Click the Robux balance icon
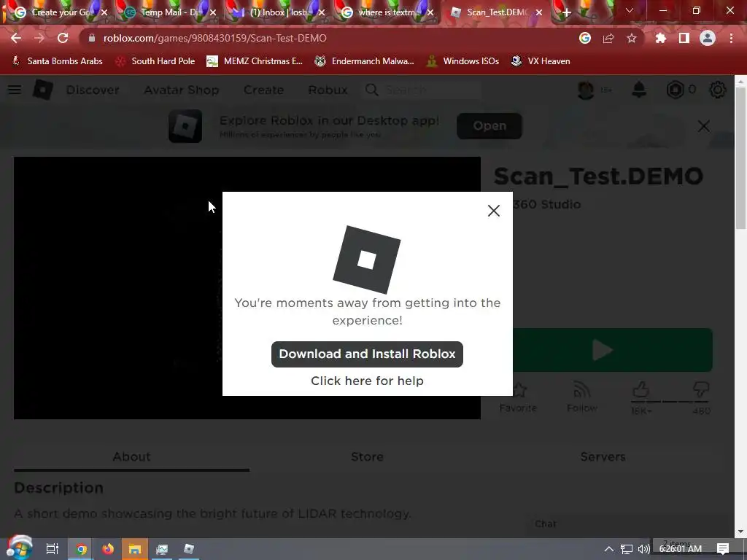 (x=675, y=90)
